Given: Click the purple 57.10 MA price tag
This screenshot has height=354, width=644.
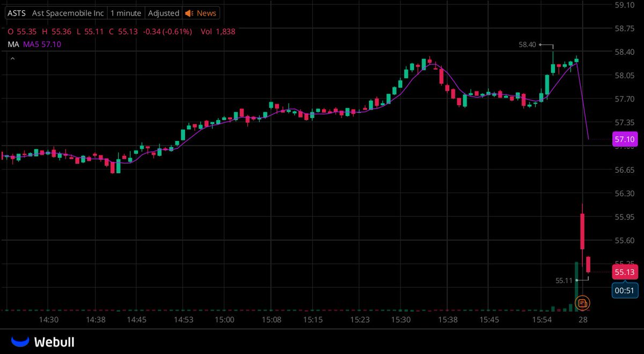Looking at the screenshot, I should [x=625, y=139].
